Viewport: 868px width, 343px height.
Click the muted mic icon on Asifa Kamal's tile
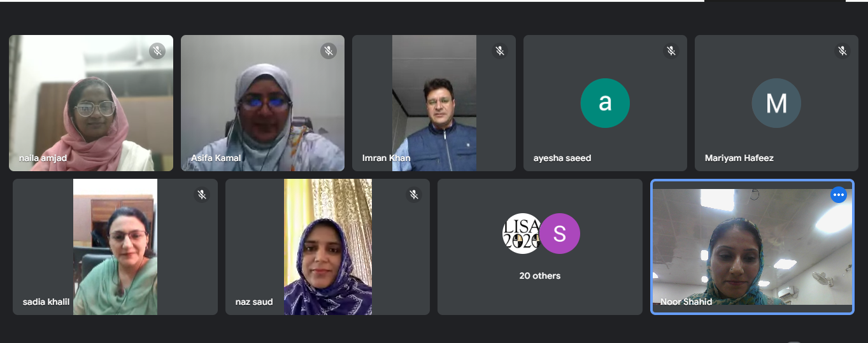329,51
